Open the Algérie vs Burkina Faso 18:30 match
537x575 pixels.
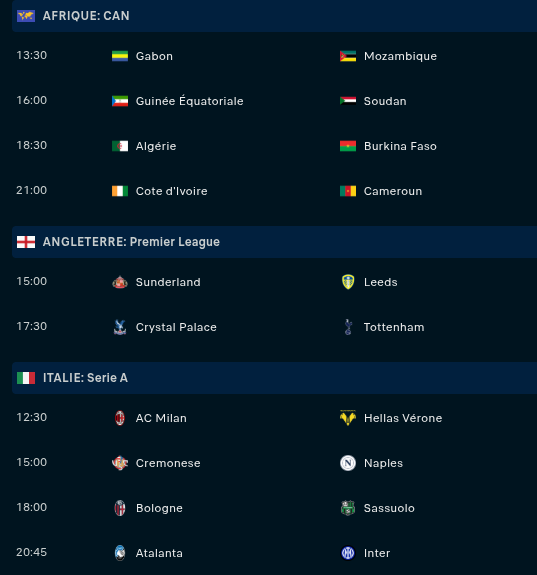274,146
